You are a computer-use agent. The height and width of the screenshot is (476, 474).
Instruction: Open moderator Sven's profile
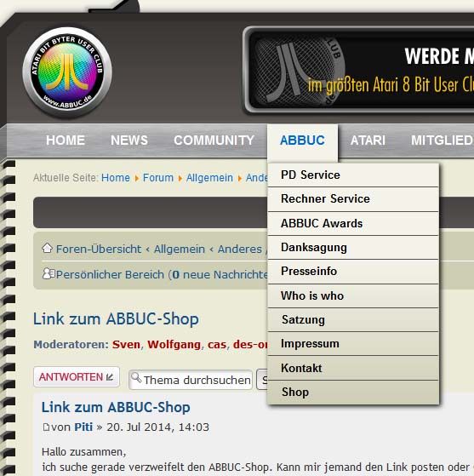tap(126, 345)
